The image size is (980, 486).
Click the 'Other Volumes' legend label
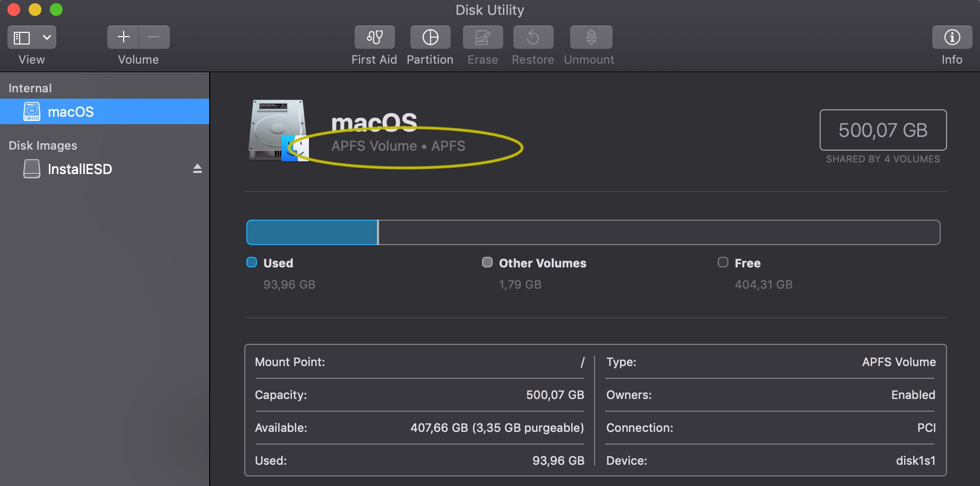[543, 263]
